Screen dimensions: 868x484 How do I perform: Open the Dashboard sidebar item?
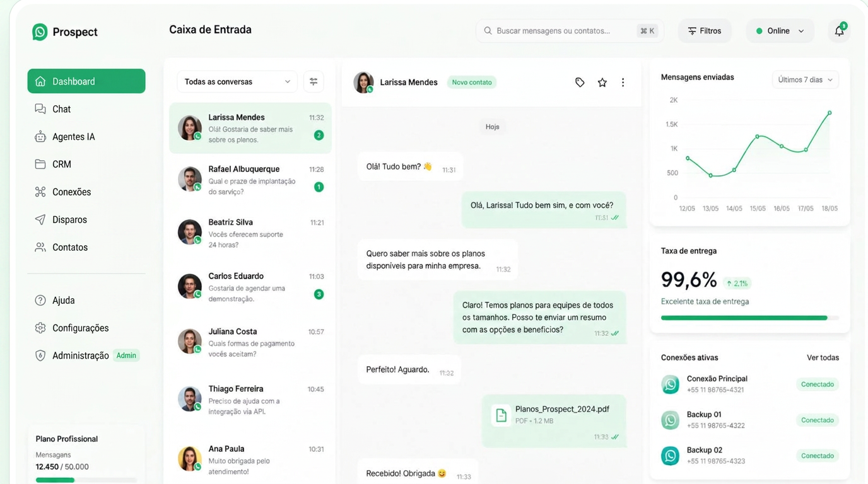click(x=86, y=81)
